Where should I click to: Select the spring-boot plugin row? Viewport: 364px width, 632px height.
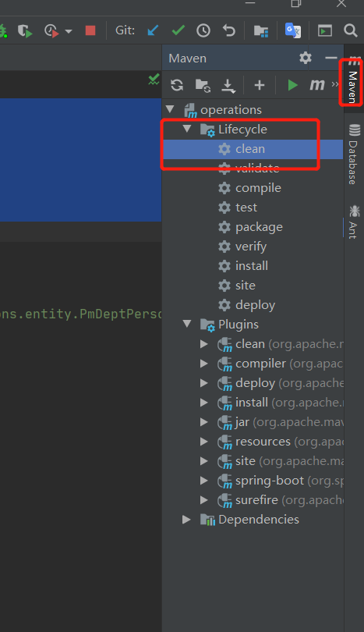pyautogui.click(x=253, y=481)
